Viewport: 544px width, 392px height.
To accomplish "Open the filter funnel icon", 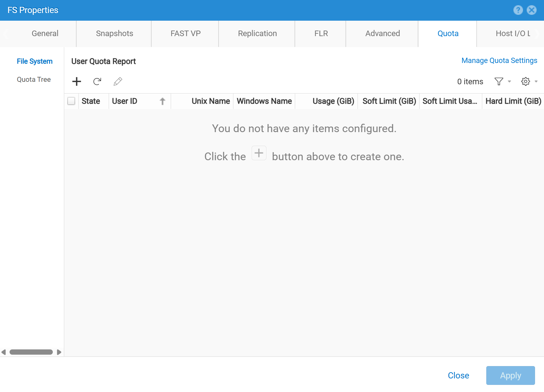I will coord(498,81).
